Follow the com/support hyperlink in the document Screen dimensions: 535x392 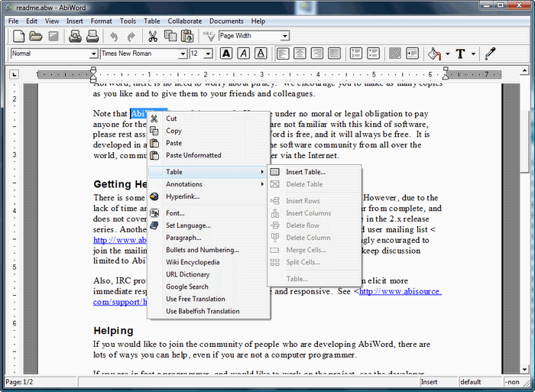coord(120,302)
